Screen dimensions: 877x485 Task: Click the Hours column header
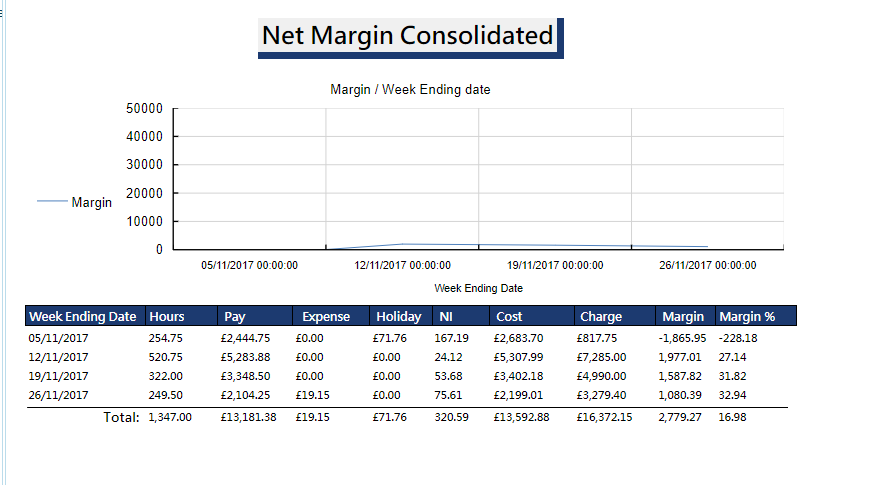[167, 316]
